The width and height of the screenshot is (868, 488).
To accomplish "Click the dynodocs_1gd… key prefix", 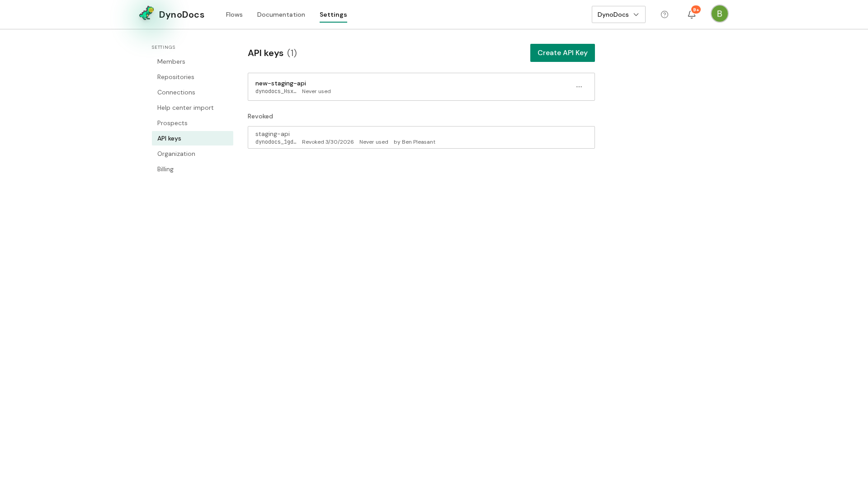I will [276, 142].
